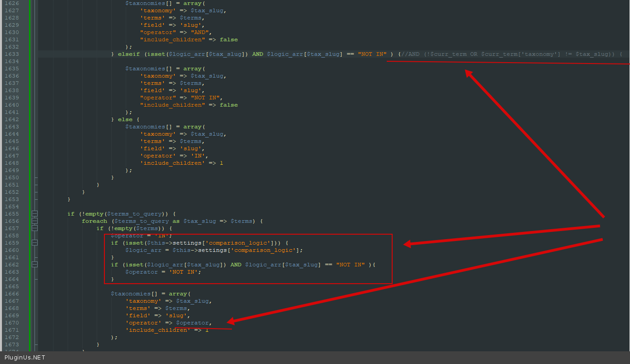Click the else keyword on line 1642
This screenshot has width=630, height=364.
click(125, 119)
